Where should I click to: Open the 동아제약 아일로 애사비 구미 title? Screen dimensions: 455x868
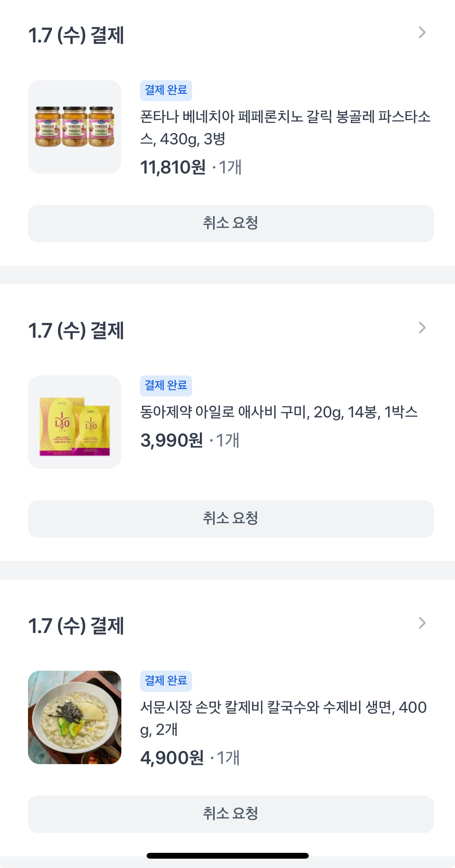pyautogui.click(x=279, y=412)
